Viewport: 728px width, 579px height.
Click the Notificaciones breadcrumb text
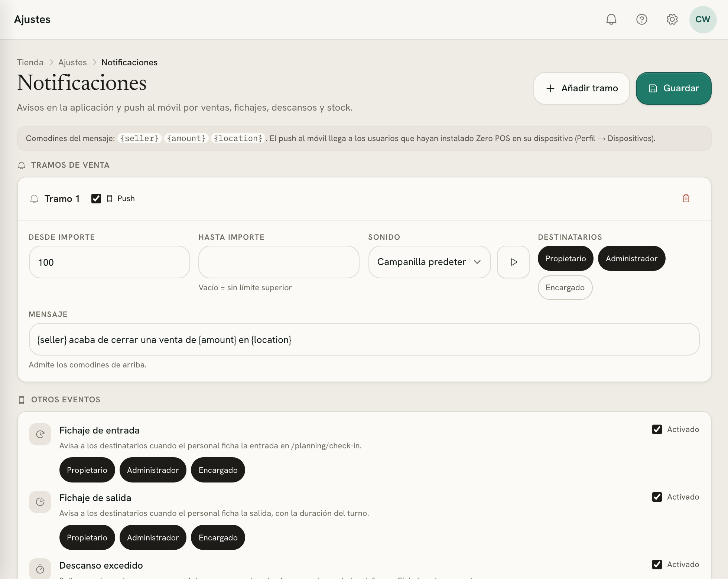(129, 62)
